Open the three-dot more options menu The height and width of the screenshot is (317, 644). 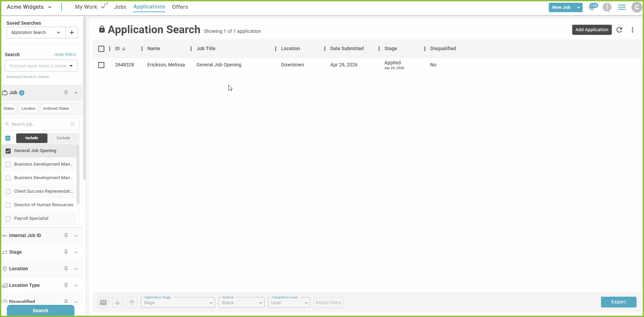632,30
